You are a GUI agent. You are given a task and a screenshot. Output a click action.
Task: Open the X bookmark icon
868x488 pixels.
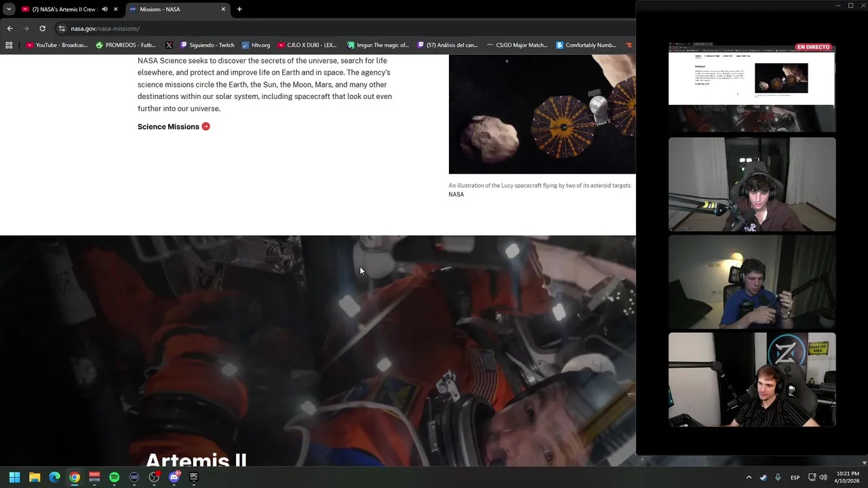[x=169, y=45]
